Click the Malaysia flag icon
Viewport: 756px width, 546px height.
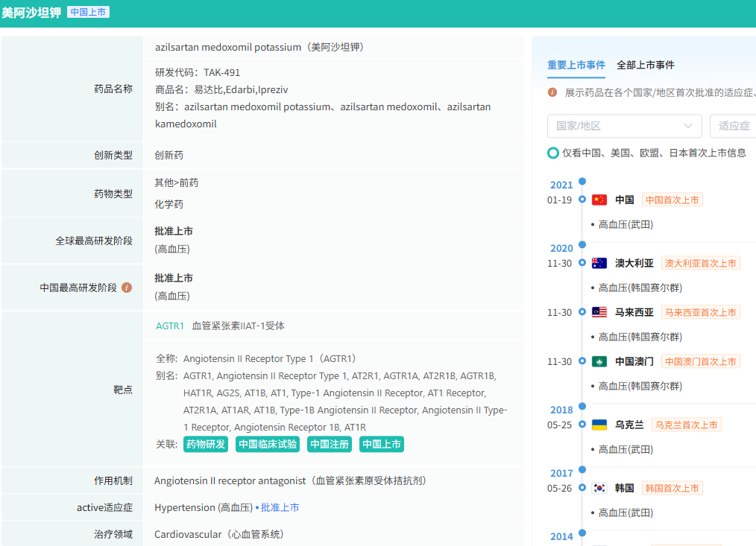coord(599,312)
